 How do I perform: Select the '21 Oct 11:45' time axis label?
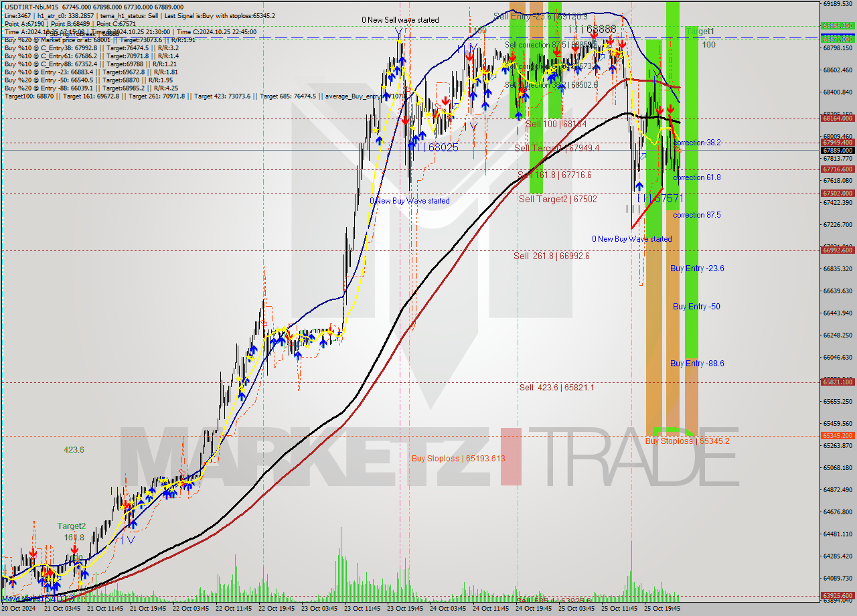coord(104,609)
